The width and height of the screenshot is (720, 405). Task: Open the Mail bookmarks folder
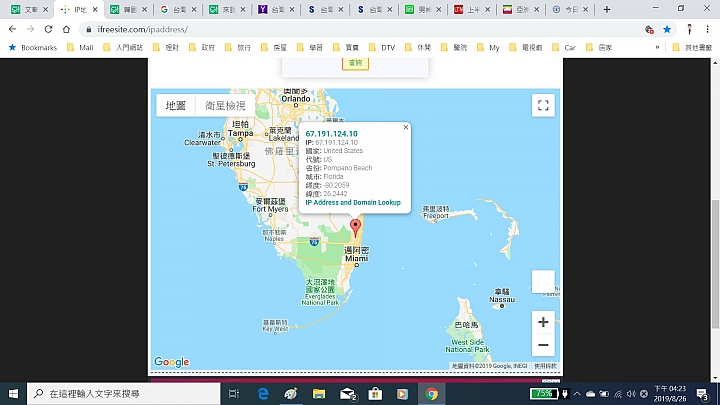point(80,47)
